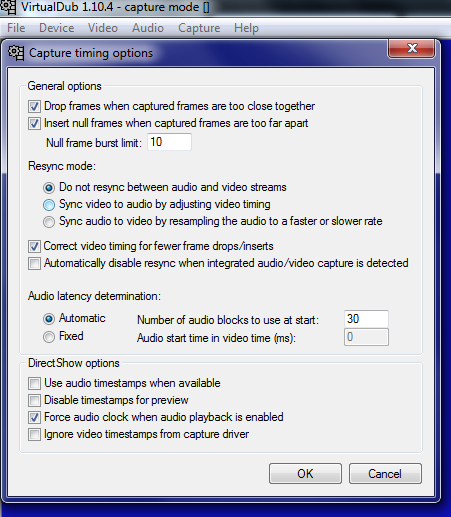Viewport: 451px width, 517px height.
Task: Confirm settings with the OK button
Action: (x=305, y=473)
